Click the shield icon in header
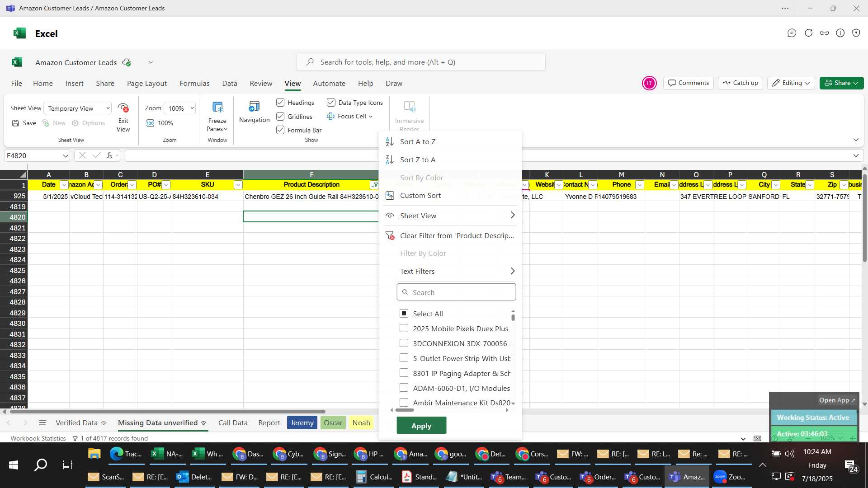 click(x=856, y=33)
